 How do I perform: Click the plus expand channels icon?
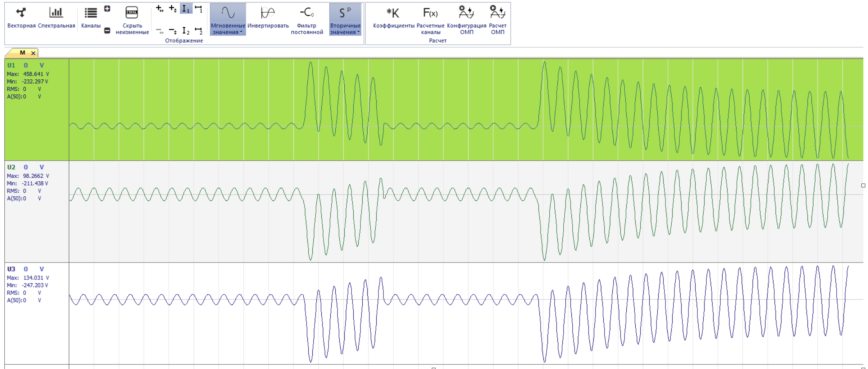(107, 9)
